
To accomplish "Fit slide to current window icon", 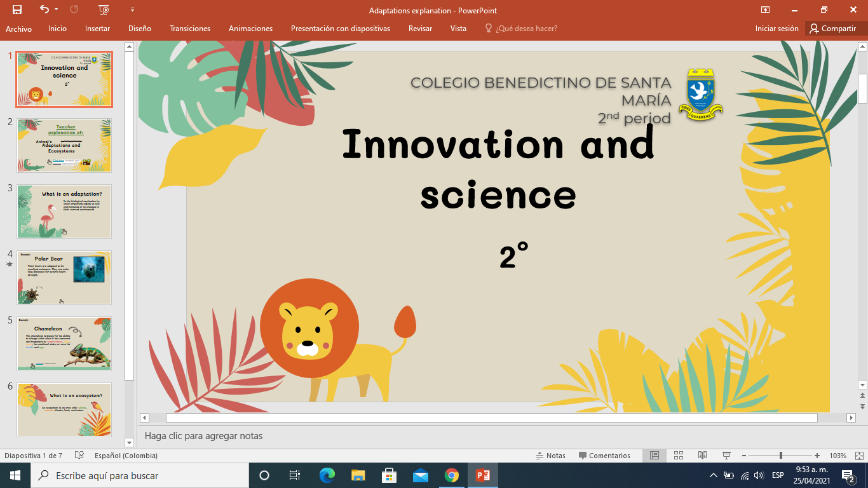I will [x=860, y=456].
